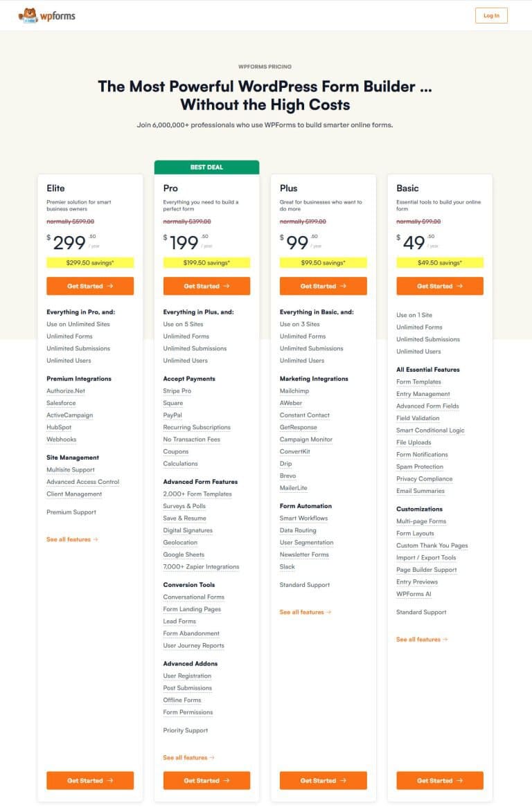Open the Smart Conditional Logic feature link
The height and width of the screenshot is (812, 532).
[429, 430]
